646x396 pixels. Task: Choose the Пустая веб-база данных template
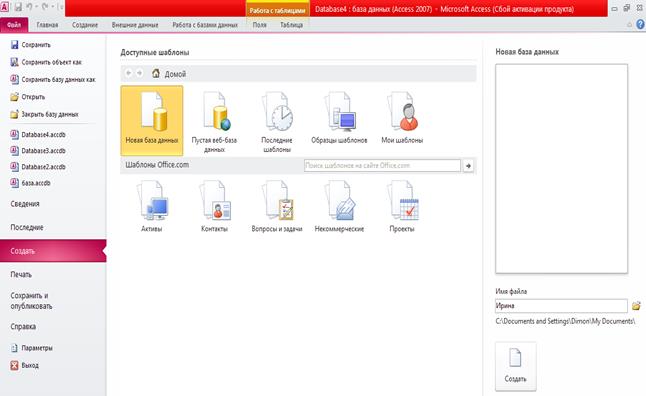click(x=214, y=122)
